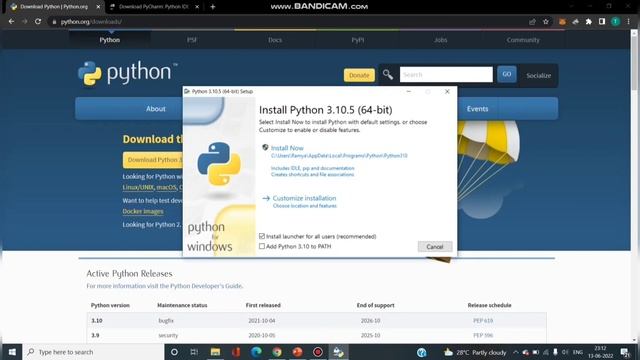Go back in the browser
The image size is (640, 360).
pos(11,22)
